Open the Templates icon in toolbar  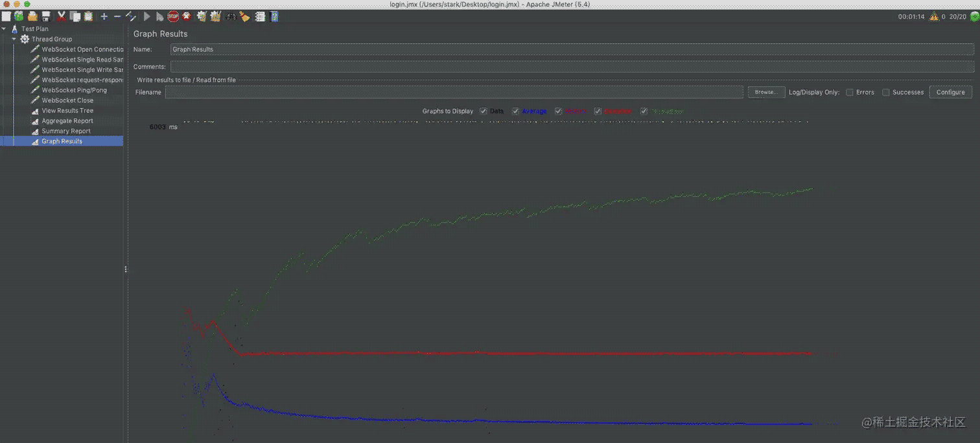[19, 17]
